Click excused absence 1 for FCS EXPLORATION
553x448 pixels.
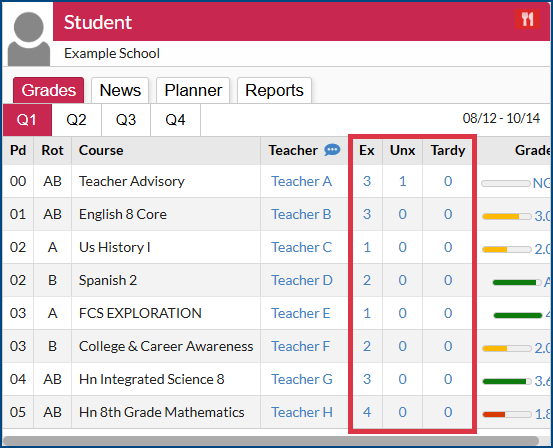click(x=367, y=313)
